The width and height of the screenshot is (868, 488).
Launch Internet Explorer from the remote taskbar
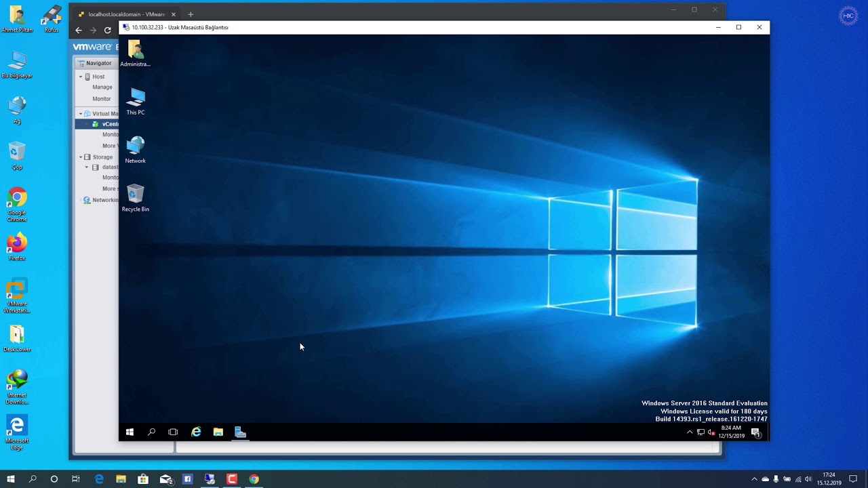click(196, 432)
